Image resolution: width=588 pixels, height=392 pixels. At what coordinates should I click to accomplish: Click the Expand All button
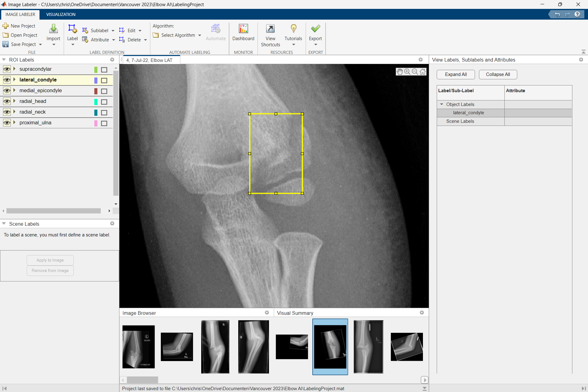tap(456, 74)
